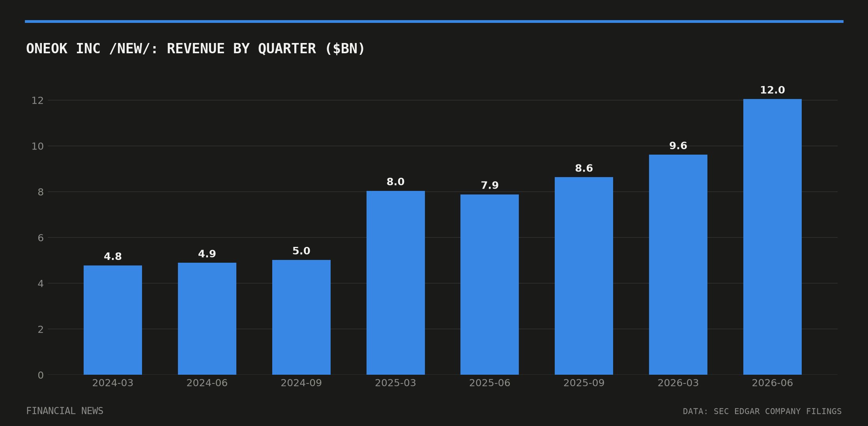This screenshot has width=868, height=426.
Task: Click the 2024-03 x-axis label
Action: [113, 383]
